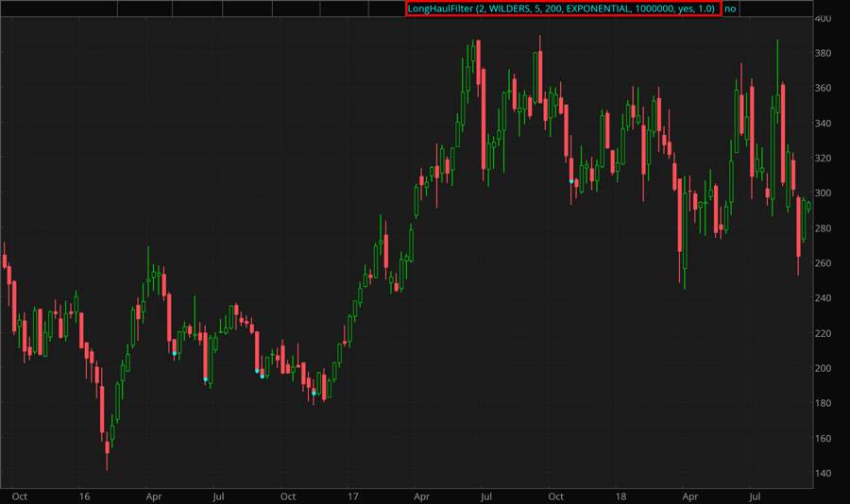Click the leftmost 'Oct' time axis label
Viewport: 850px width, 504px height.
point(19,496)
